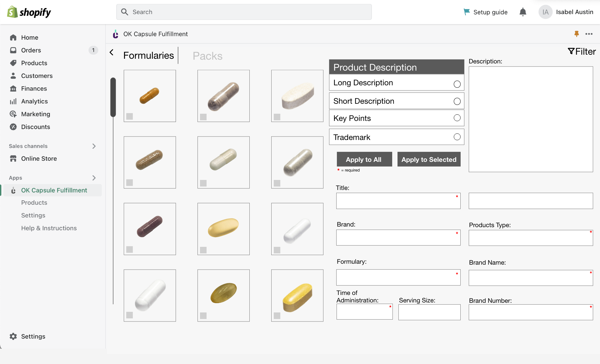Expand the Apps section chevron
The width and height of the screenshot is (600, 364).
point(94,178)
